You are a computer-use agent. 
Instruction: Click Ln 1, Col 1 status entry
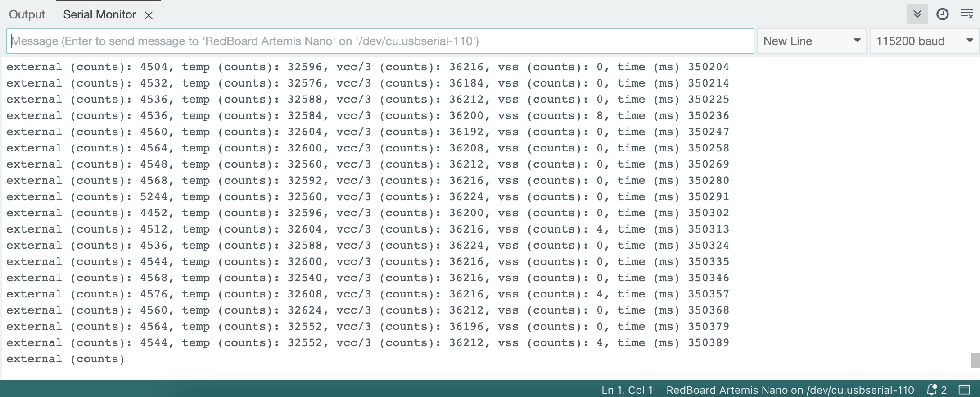coord(627,390)
